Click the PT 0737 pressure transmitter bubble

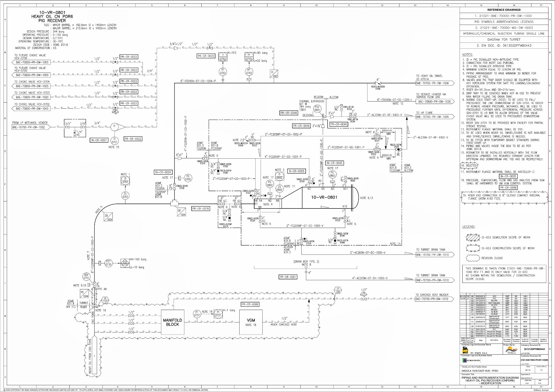[x=197, y=314]
